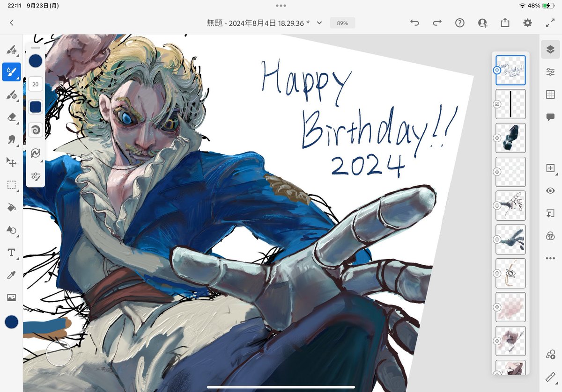Image resolution: width=562 pixels, height=392 pixels.
Task: Open the 89% zoom level menu
Action: [x=342, y=22]
